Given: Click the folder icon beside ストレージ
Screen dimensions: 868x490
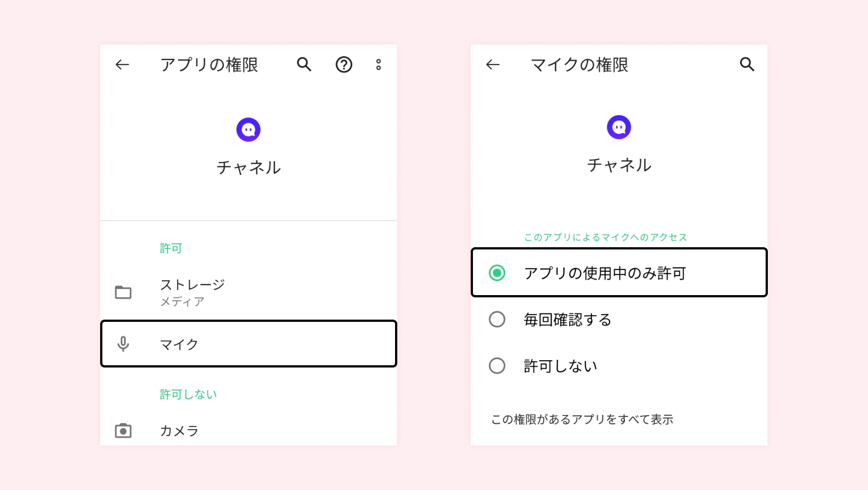Looking at the screenshot, I should [123, 292].
